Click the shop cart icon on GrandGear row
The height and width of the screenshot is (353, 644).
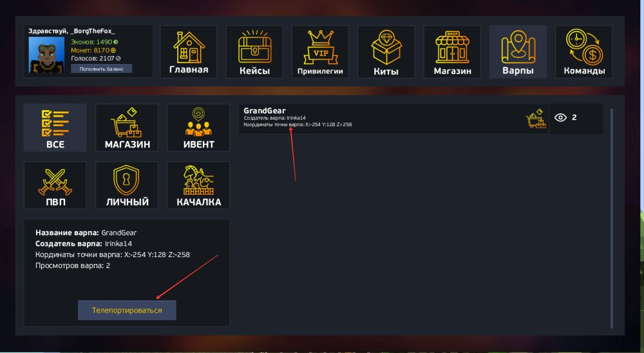536,119
